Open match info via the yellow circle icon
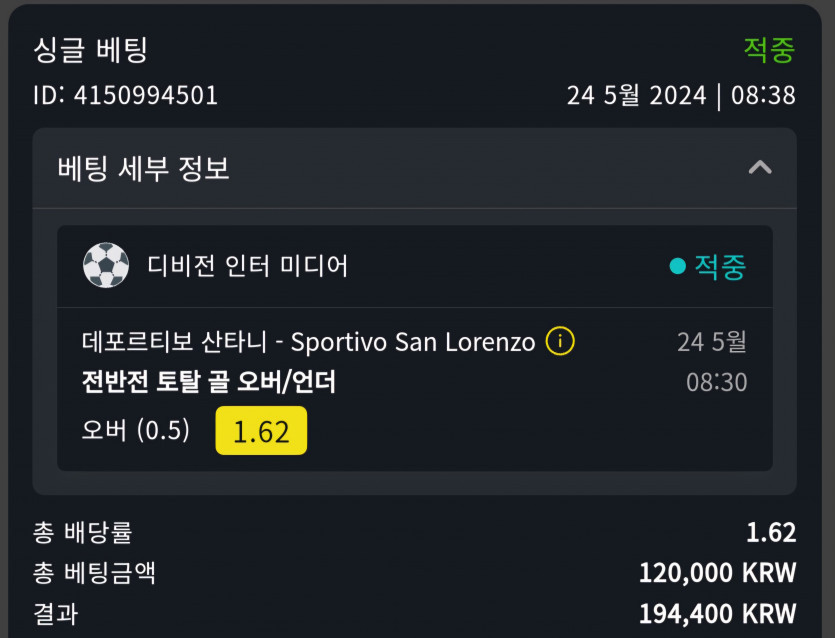The width and height of the screenshot is (835, 638). point(560,342)
